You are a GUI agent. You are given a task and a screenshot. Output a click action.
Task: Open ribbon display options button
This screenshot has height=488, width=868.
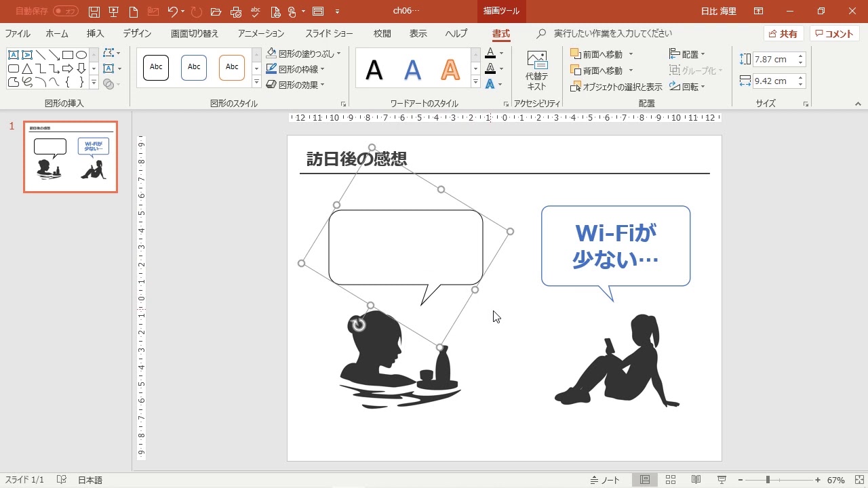click(x=758, y=12)
